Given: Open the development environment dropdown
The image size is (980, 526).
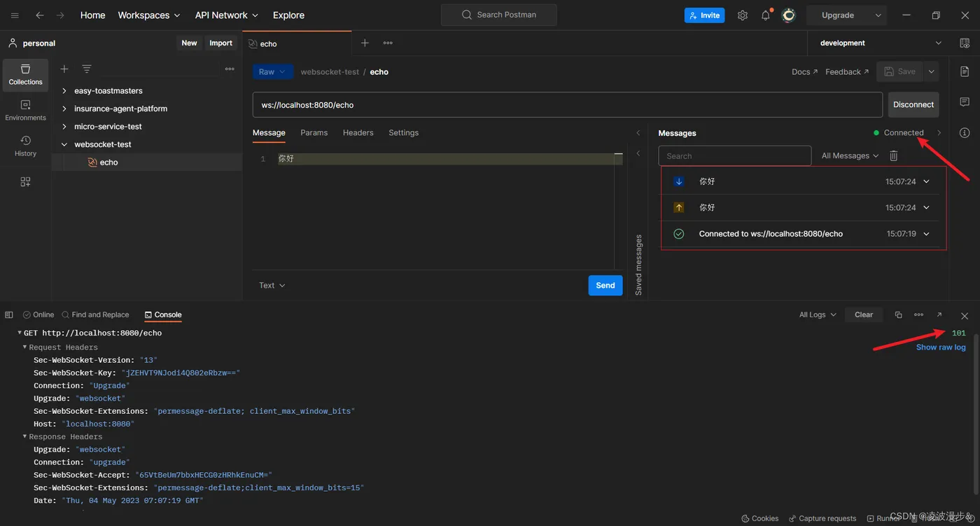Looking at the screenshot, I should (x=881, y=43).
